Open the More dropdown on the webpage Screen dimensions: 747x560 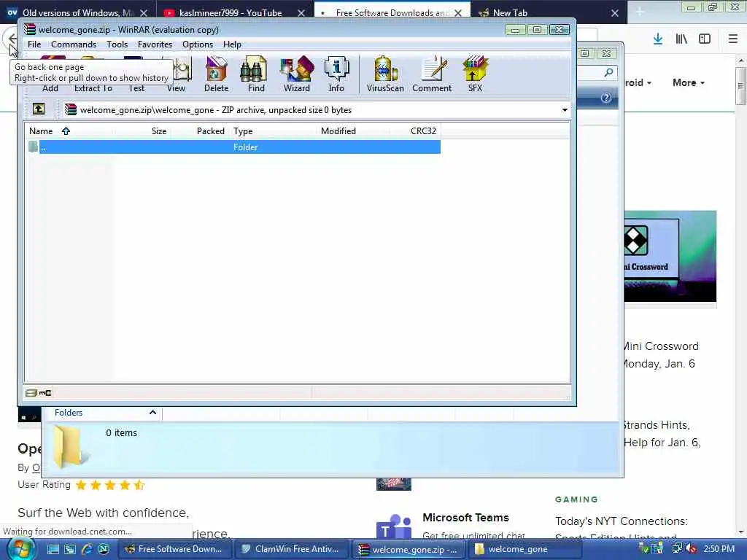[688, 82]
